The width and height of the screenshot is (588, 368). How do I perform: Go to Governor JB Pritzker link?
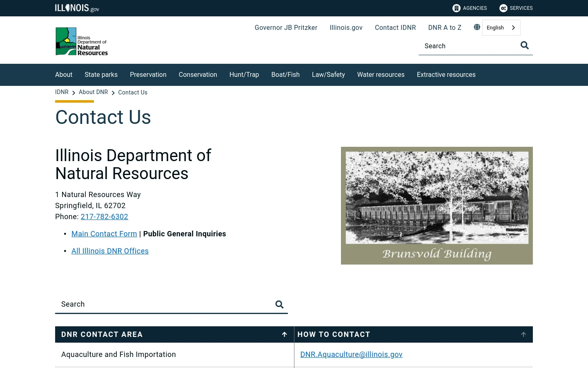coord(286,27)
